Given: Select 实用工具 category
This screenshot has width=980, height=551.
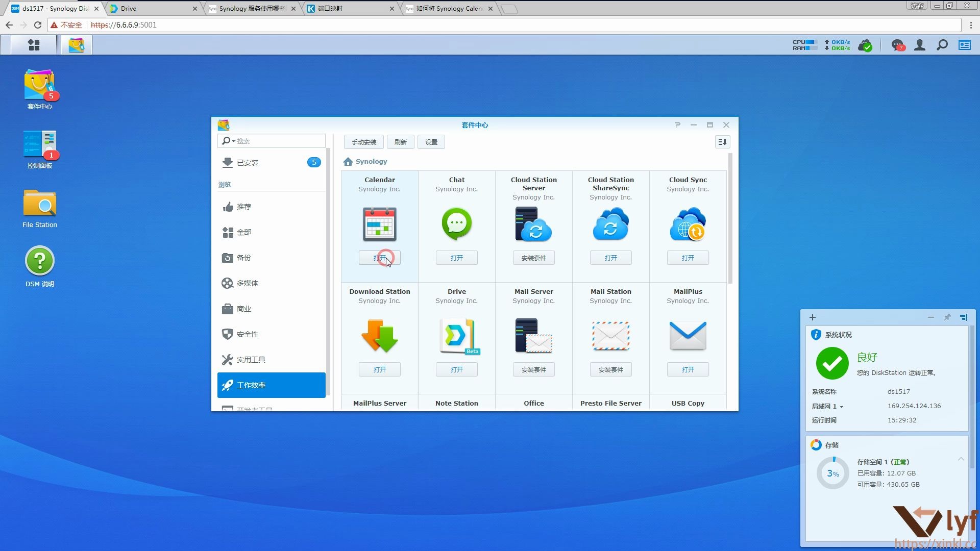Looking at the screenshot, I should [x=272, y=360].
